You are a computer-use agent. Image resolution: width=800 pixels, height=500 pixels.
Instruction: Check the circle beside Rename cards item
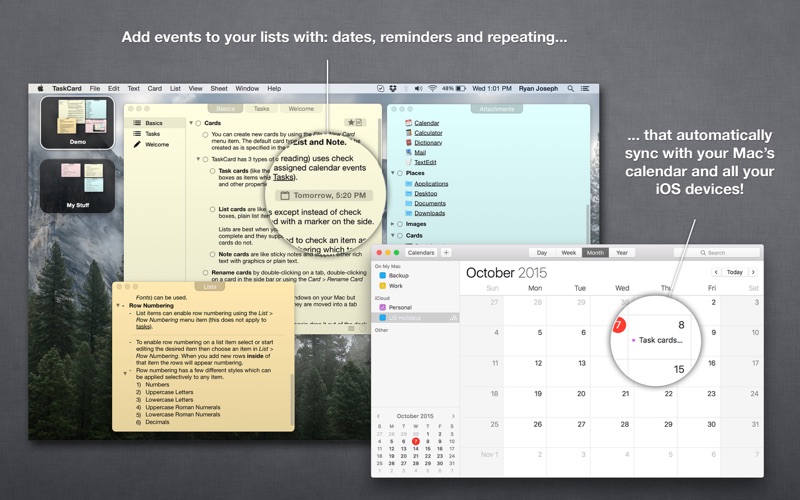tap(205, 273)
